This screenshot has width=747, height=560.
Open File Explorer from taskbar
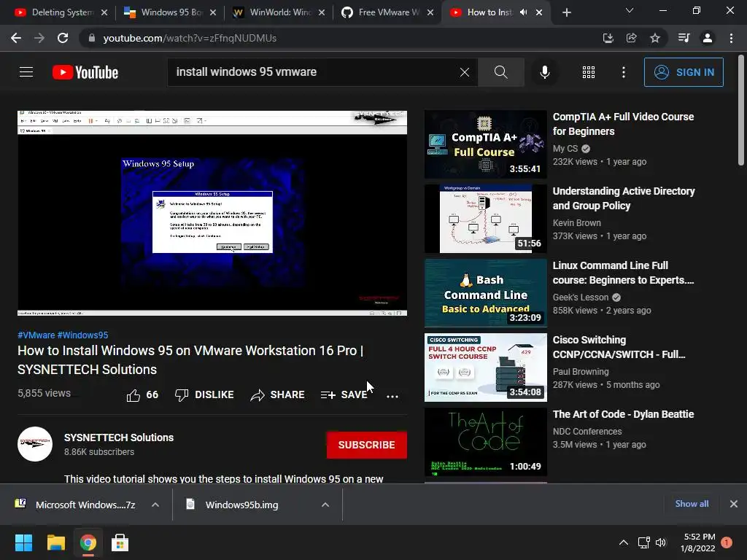(55, 542)
